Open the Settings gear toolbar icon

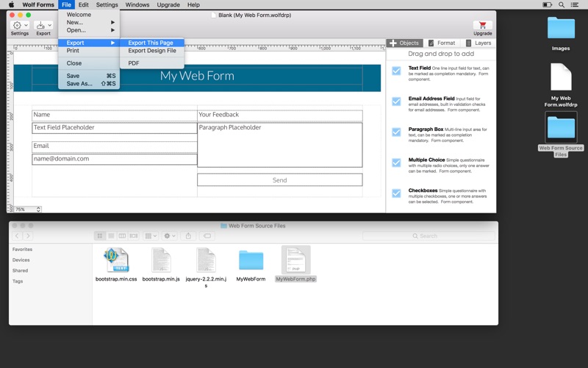tap(17, 25)
